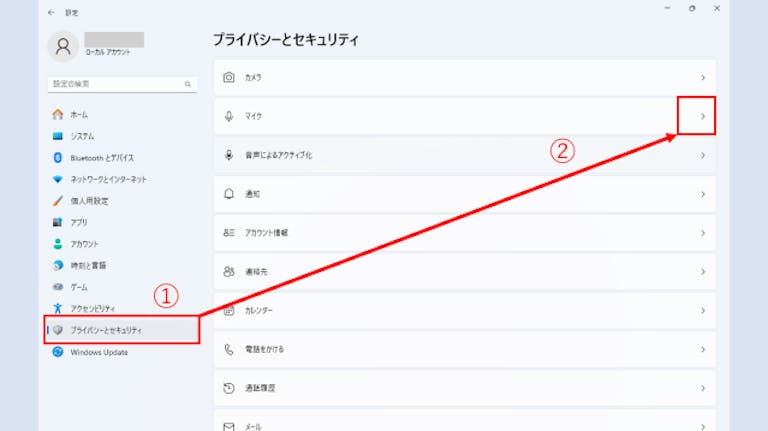This screenshot has width=768, height=431.
Task: Expand the 通話履歴 row chevron
Action: click(x=703, y=388)
